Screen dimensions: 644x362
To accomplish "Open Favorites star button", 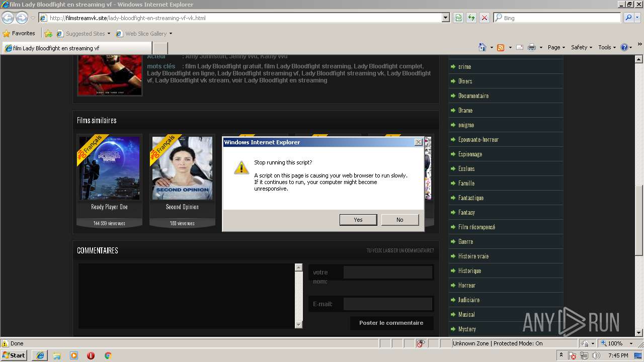I will coord(19,33).
